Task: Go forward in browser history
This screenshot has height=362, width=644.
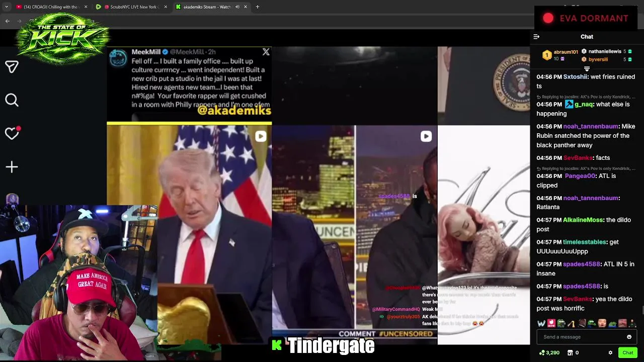Action: [x=20, y=21]
